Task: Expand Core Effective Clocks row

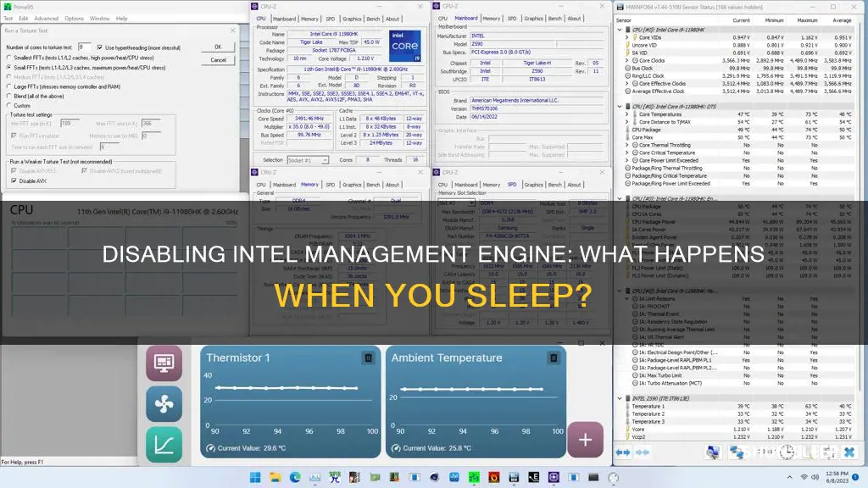Action: pyautogui.click(x=627, y=84)
